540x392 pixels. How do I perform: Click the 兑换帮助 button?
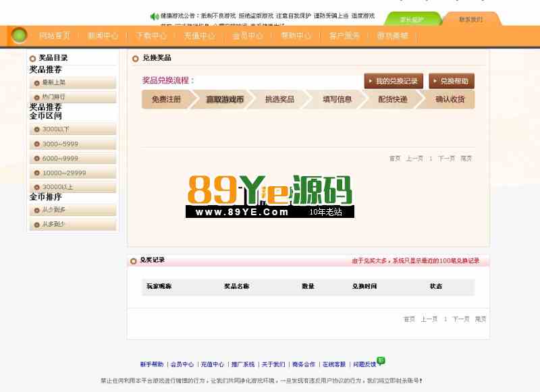coord(452,81)
